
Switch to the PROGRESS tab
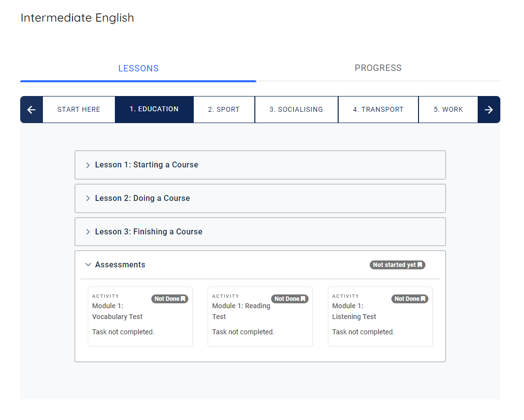pyautogui.click(x=378, y=68)
